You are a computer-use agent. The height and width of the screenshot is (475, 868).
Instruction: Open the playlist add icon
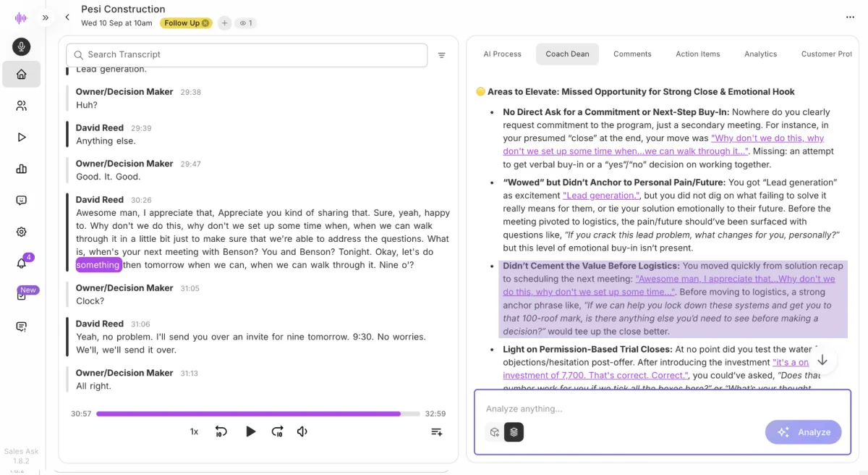point(436,432)
